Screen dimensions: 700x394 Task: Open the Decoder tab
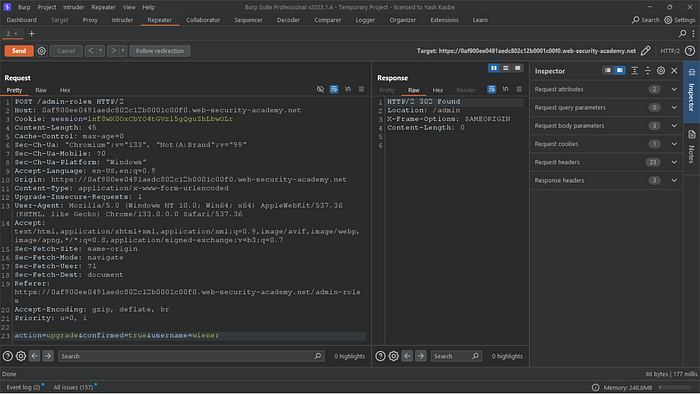288,20
